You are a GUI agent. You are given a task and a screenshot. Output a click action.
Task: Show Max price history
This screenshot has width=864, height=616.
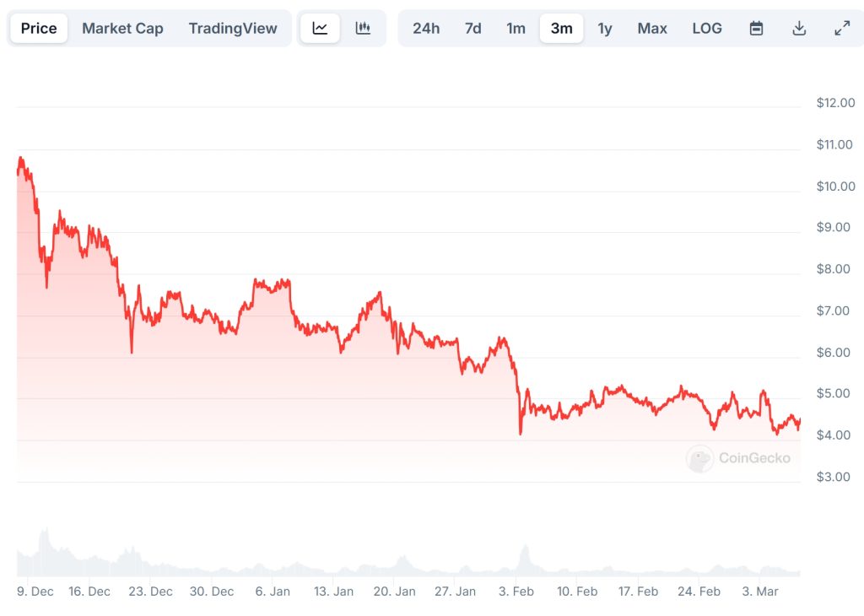[x=652, y=28]
